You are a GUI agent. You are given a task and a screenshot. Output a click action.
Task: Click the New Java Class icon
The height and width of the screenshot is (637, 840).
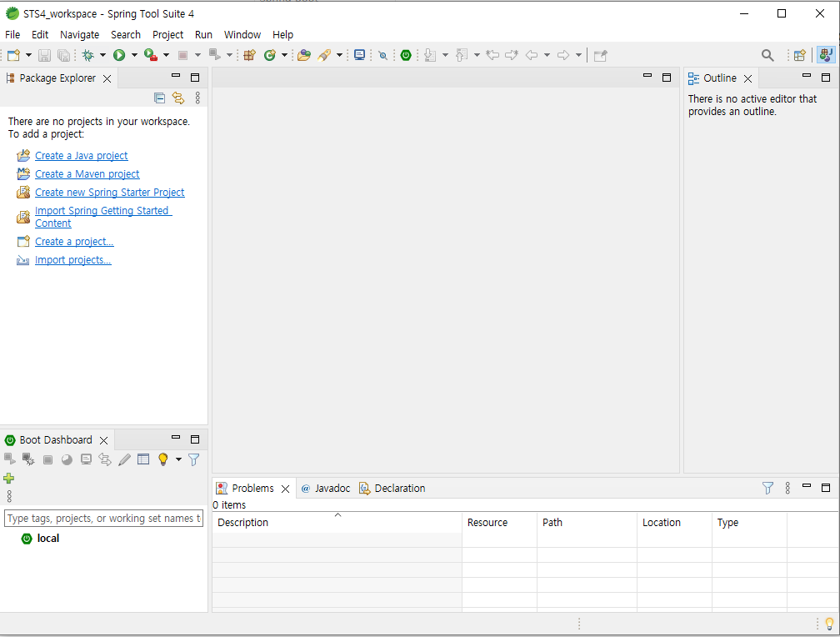click(269, 55)
